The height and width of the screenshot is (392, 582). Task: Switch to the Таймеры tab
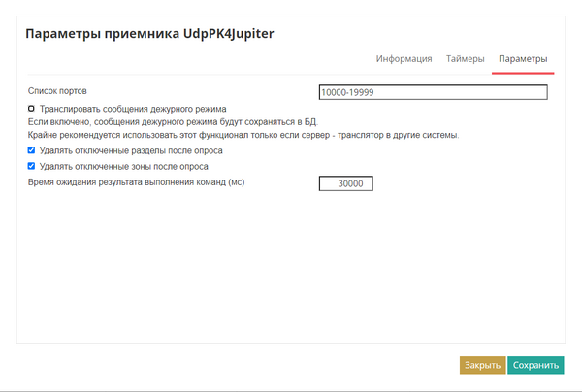[x=465, y=58]
